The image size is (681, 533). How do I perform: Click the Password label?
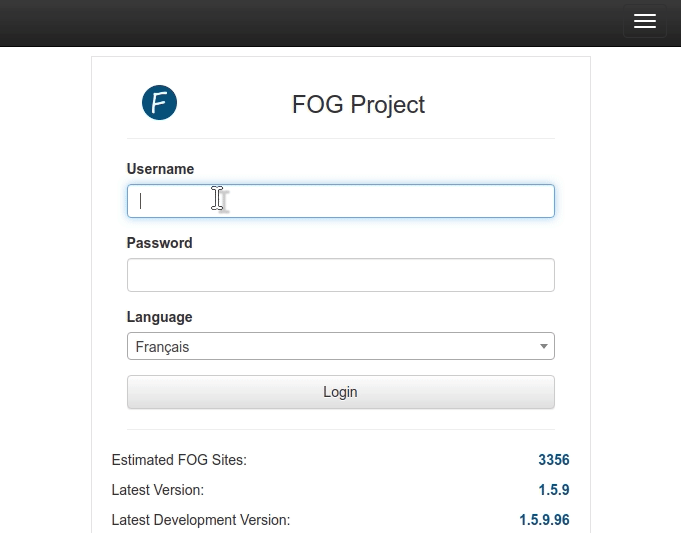159,243
